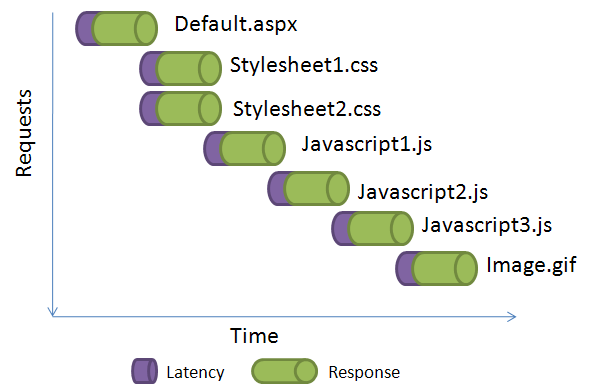Click the Requests axis title
Screen dimensions: 592x389
click(24, 133)
